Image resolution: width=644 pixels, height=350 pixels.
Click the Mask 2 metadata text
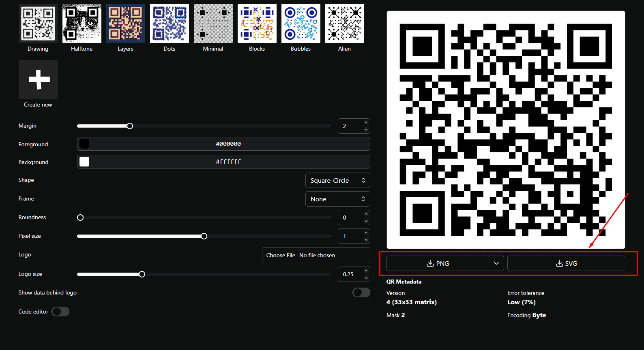(x=396, y=315)
